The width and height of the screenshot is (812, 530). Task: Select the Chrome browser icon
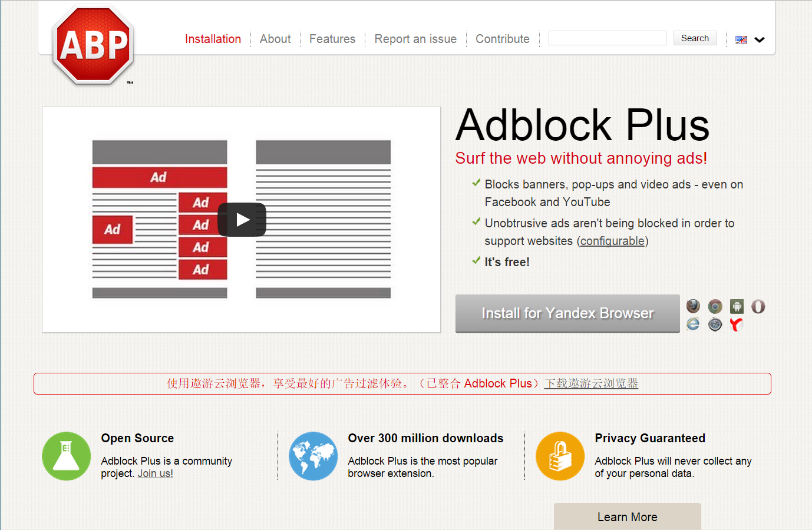715,306
